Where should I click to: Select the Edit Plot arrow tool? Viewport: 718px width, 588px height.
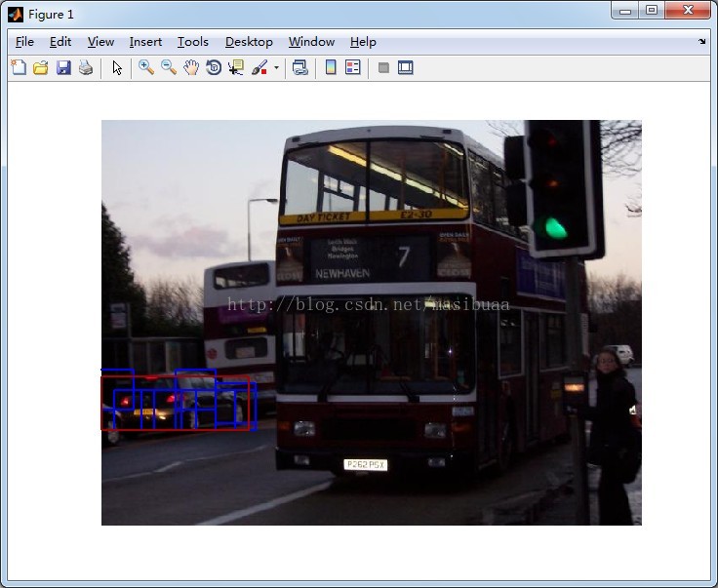coord(117,67)
